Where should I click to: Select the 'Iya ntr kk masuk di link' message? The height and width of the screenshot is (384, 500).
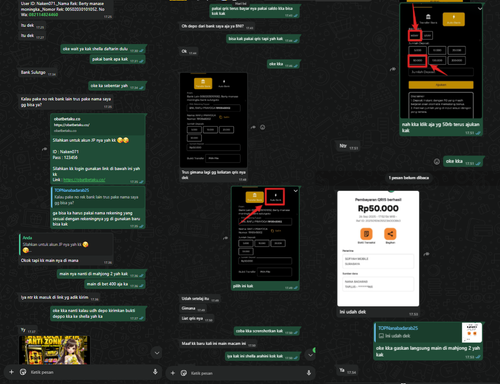pyautogui.click(x=59, y=297)
